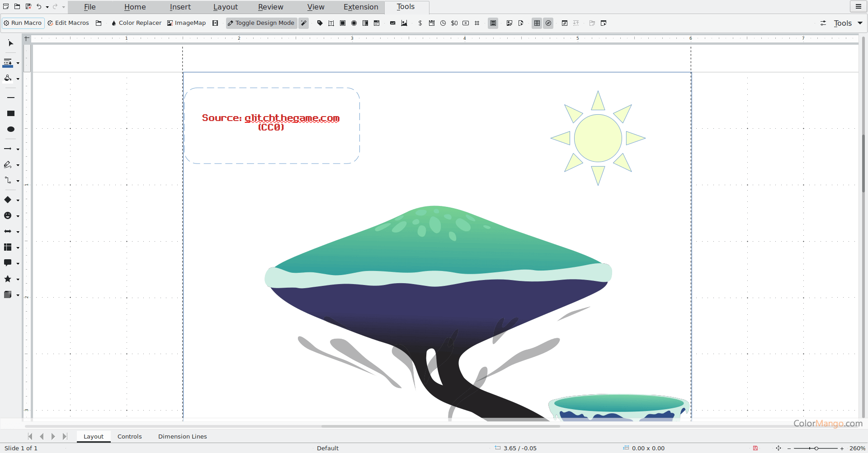Expand the Tools dropdown at right
Image resolution: width=868 pixels, height=453 pixels.
(x=860, y=23)
